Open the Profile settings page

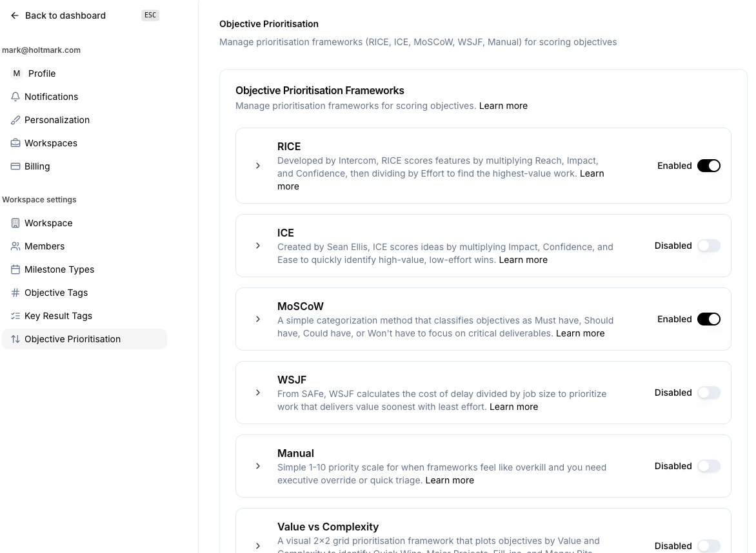[42, 73]
